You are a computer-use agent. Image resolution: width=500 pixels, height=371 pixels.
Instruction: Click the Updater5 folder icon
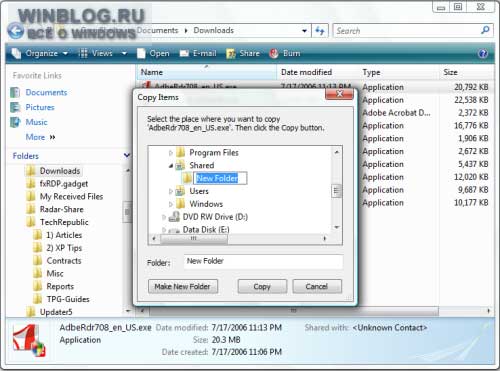point(31,312)
